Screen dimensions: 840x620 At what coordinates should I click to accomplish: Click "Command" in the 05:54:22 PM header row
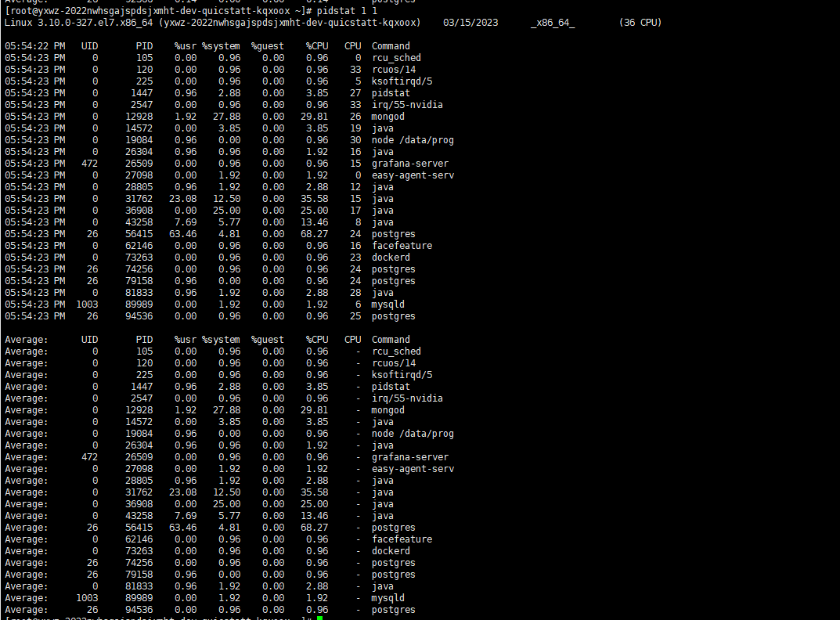391,46
